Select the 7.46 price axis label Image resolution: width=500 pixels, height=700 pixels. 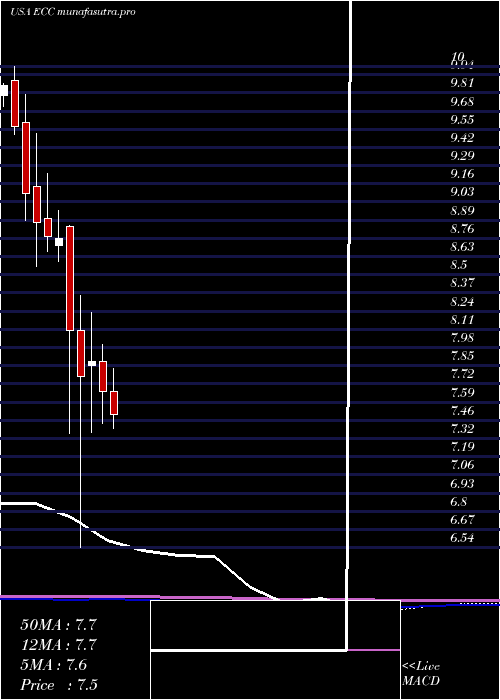[462, 411]
